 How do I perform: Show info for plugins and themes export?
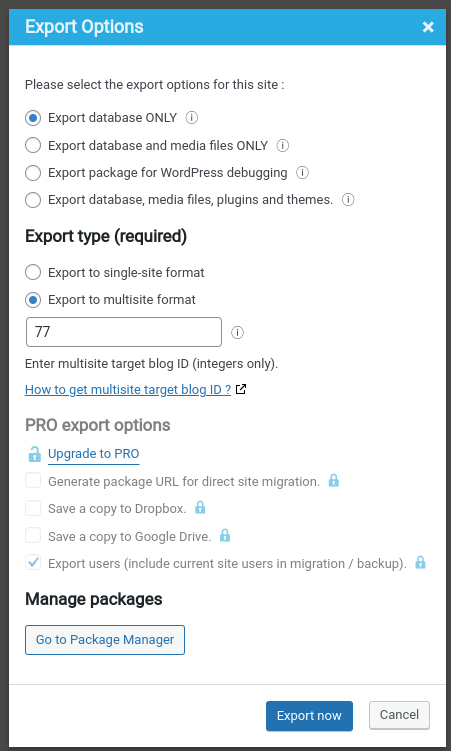click(348, 200)
